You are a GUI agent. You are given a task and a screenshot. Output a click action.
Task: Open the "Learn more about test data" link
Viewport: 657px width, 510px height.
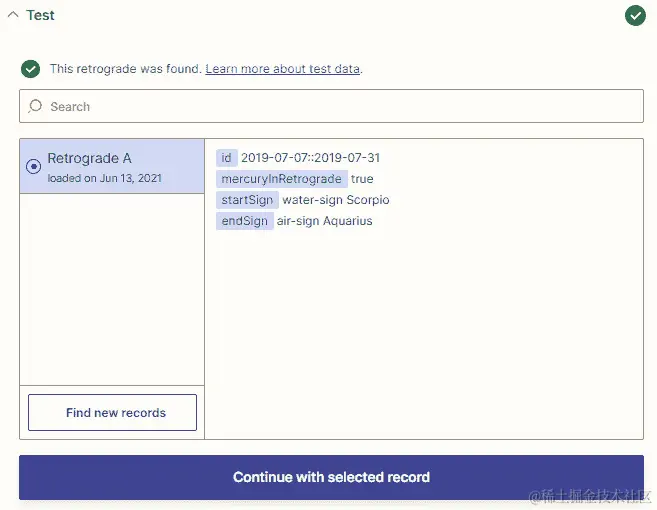tap(283, 69)
